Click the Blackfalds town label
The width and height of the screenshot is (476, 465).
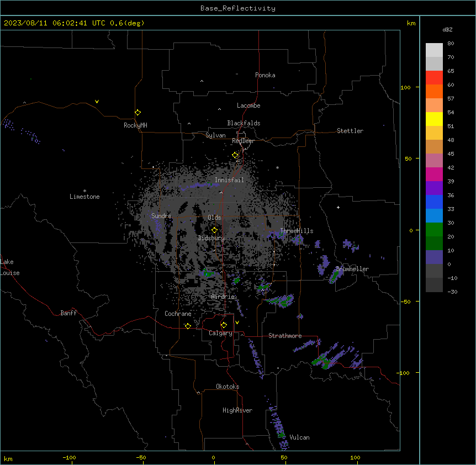pyautogui.click(x=244, y=123)
